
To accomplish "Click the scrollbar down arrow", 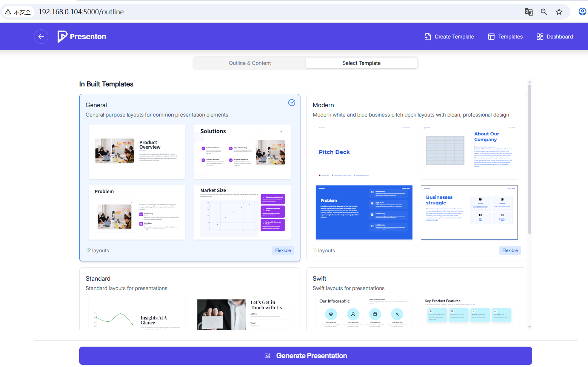I will click(530, 327).
